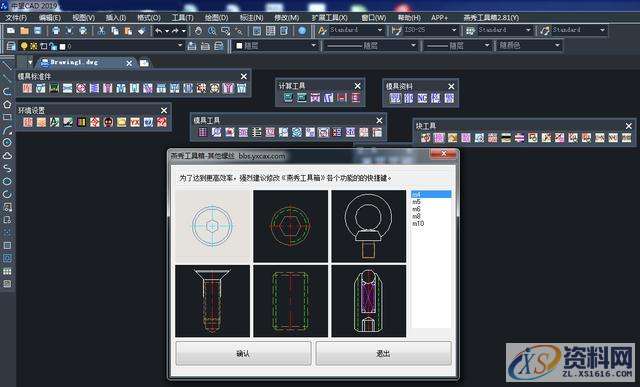
Task: Click the new drawing tab button
Action: click(144, 63)
